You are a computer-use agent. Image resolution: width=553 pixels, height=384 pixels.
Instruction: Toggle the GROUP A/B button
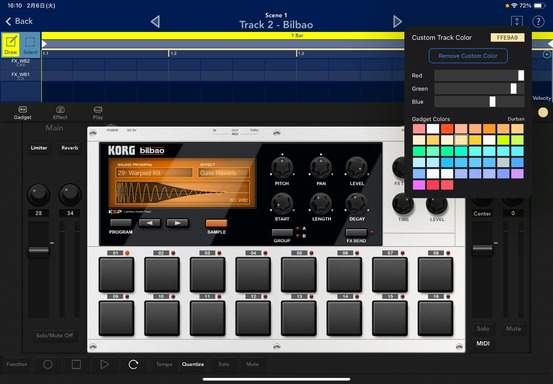pyautogui.click(x=282, y=232)
